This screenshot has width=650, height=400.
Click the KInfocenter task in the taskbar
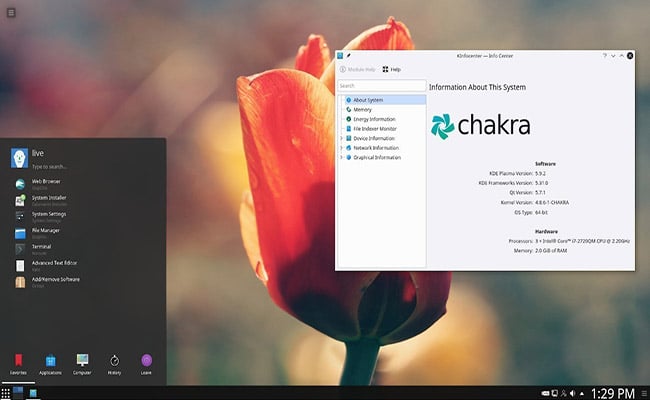tap(33, 393)
